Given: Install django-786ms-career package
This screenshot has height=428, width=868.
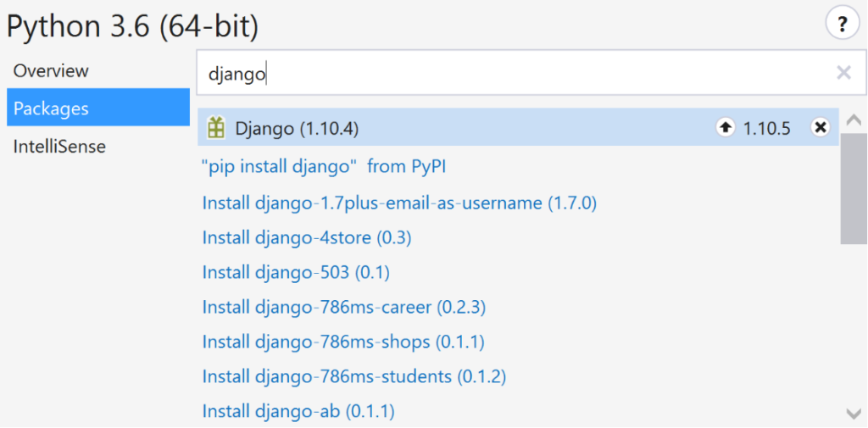Looking at the screenshot, I should (x=343, y=307).
